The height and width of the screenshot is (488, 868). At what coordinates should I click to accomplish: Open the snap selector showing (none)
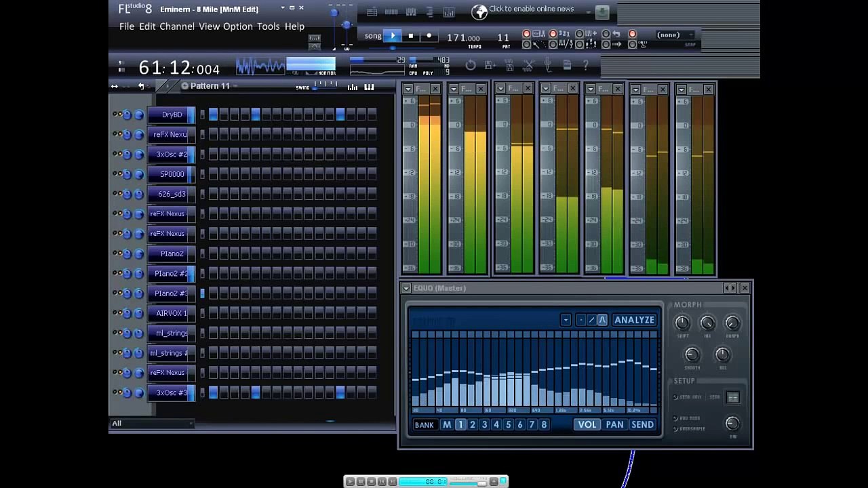676,35
